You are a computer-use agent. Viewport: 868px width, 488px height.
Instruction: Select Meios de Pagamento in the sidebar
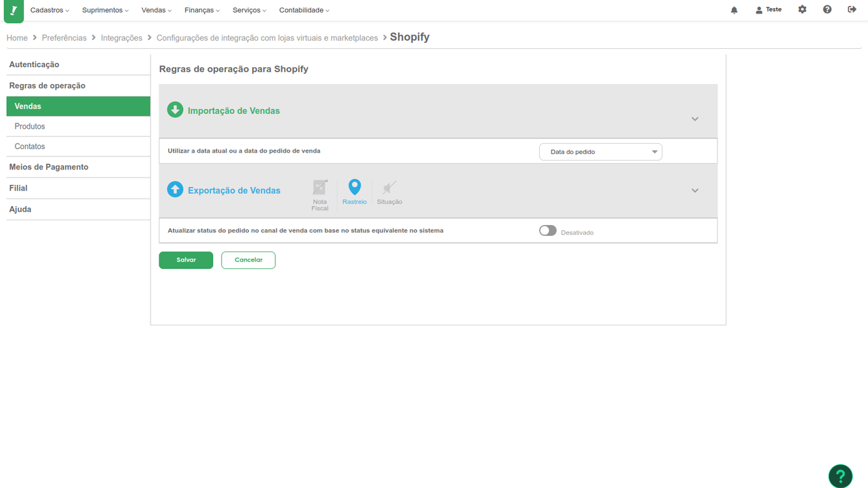click(78, 167)
